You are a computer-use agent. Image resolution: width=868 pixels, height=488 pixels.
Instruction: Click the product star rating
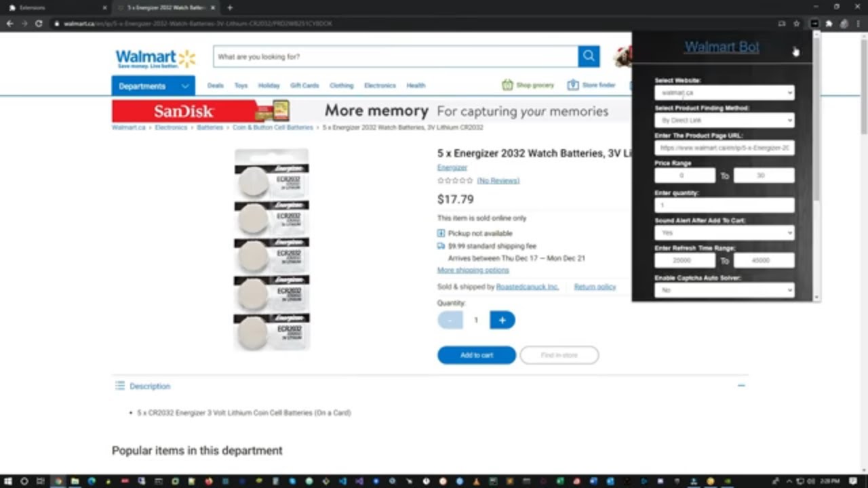pyautogui.click(x=455, y=181)
